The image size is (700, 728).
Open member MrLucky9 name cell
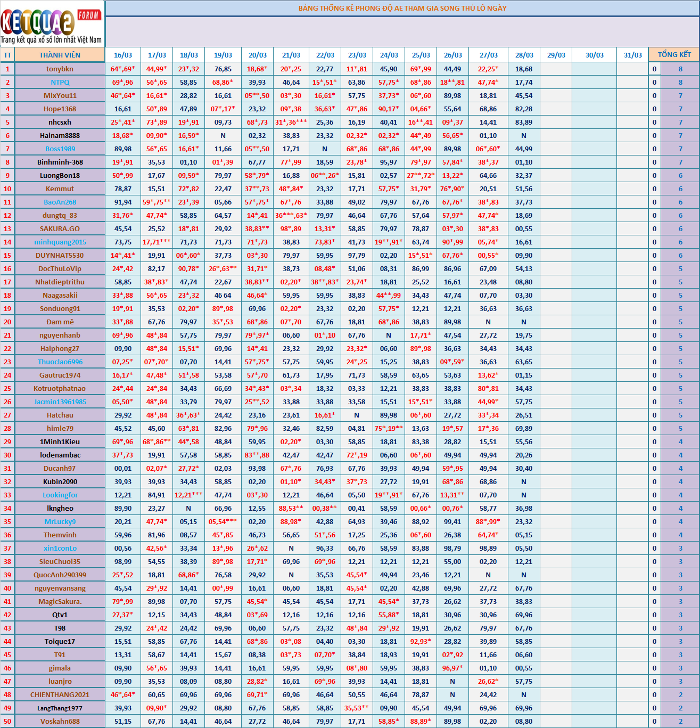click(60, 521)
